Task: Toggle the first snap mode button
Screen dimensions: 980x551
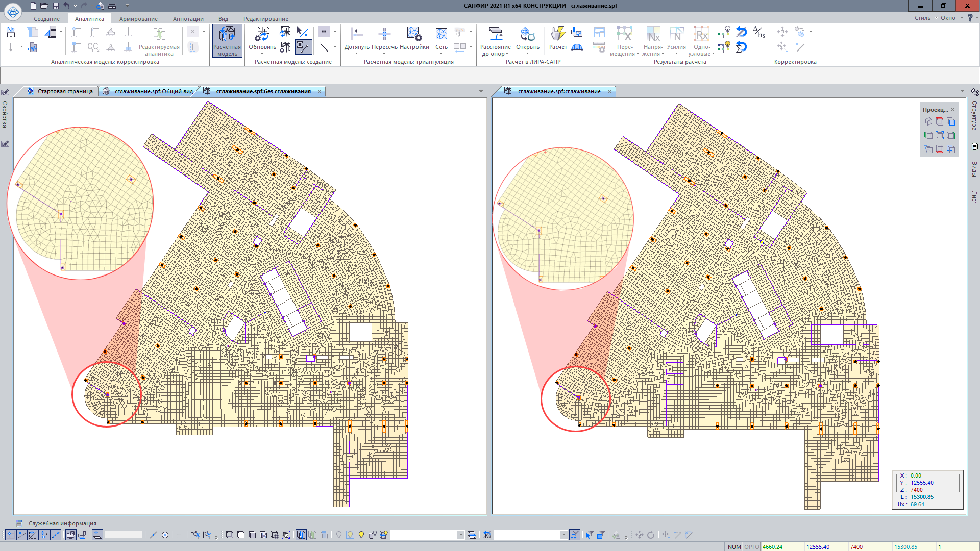Action: 10,535
